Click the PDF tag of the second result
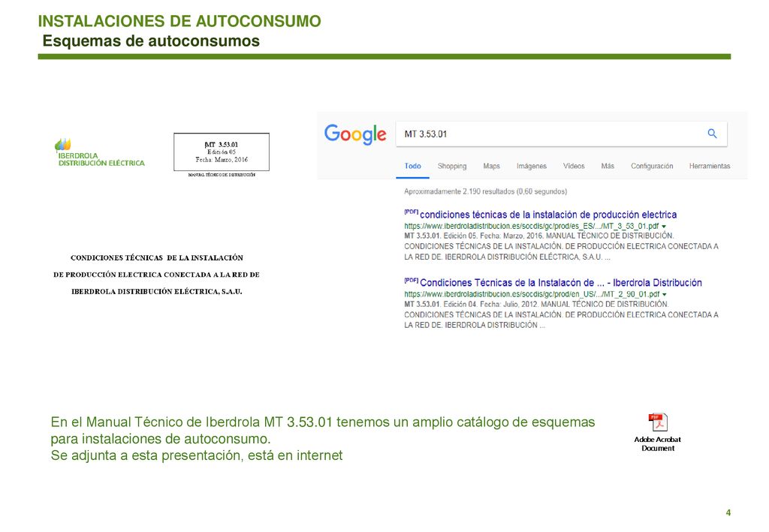Image resolution: width=769 pixels, height=532 pixels. (x=411, y=280)
